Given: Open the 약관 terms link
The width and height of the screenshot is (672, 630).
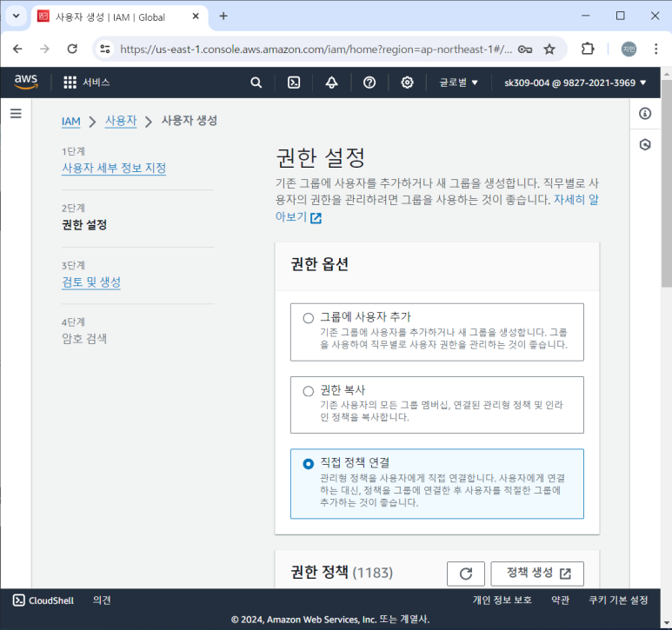Looking at the screenshot, I should [x=560, y=600].
